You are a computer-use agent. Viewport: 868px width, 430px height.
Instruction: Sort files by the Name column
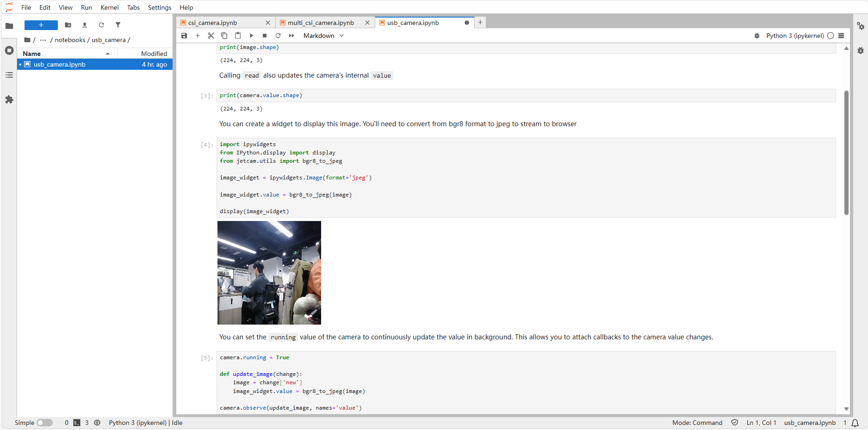[x=32, y=54]
